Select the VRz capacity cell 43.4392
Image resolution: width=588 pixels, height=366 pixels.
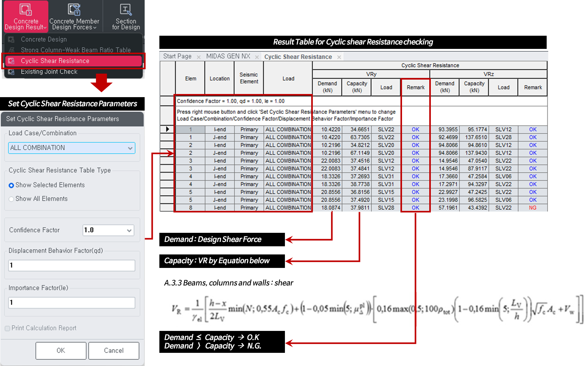pyautogui.click(x=474, y=208)
